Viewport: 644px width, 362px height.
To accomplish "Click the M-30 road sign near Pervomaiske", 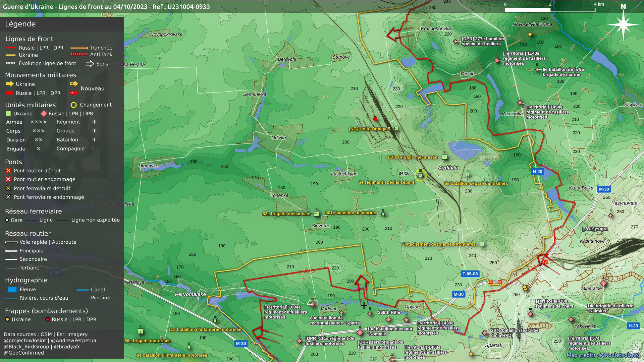I will coord(241,344).
